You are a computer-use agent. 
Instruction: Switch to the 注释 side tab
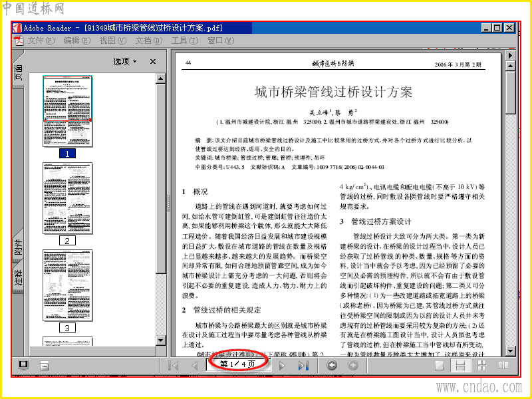point(19,277)
